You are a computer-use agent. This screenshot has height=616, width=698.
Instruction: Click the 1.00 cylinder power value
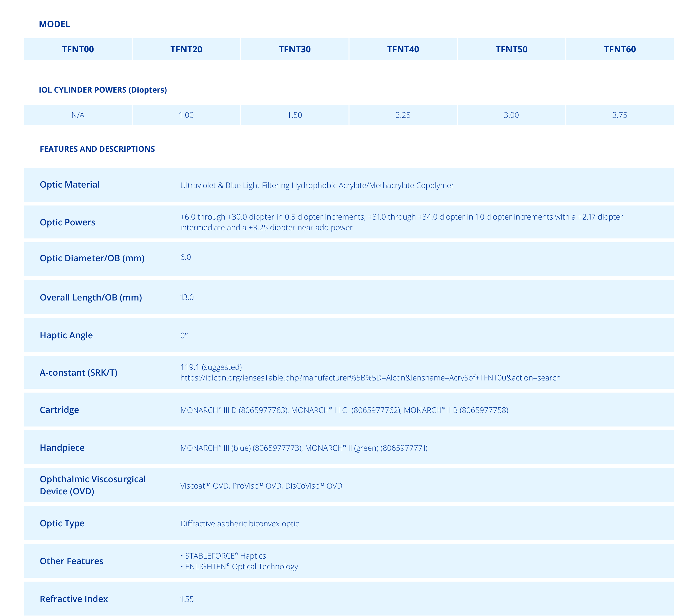coord(186,115)
